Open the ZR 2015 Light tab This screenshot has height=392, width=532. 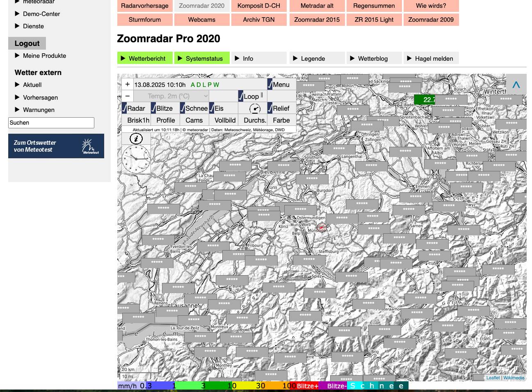(x=374, y=19)
